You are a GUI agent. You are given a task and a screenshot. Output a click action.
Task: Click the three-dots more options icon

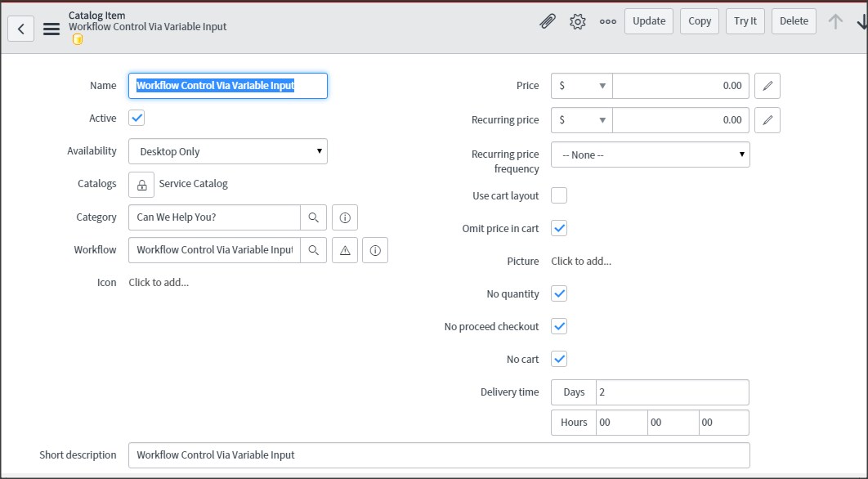[x=608, y=21]
